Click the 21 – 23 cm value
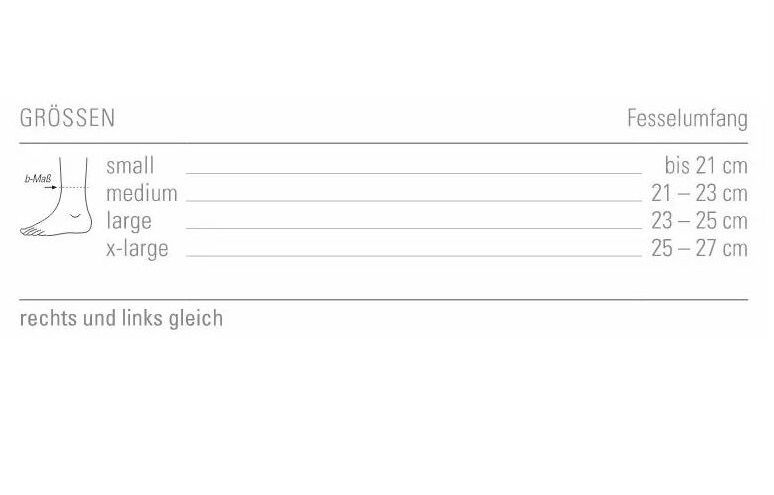The width and height of the screenshot is (774, 495). coord(699,193)
